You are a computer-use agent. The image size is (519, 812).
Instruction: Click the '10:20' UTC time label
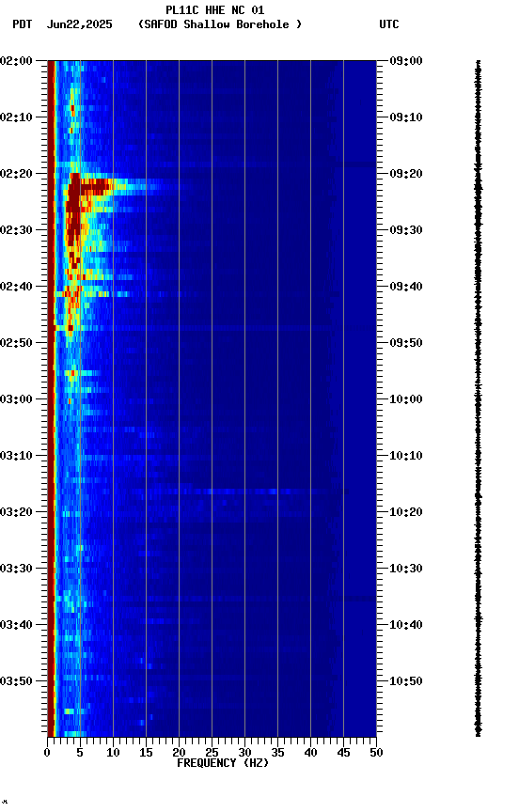(x=406, y=513)
